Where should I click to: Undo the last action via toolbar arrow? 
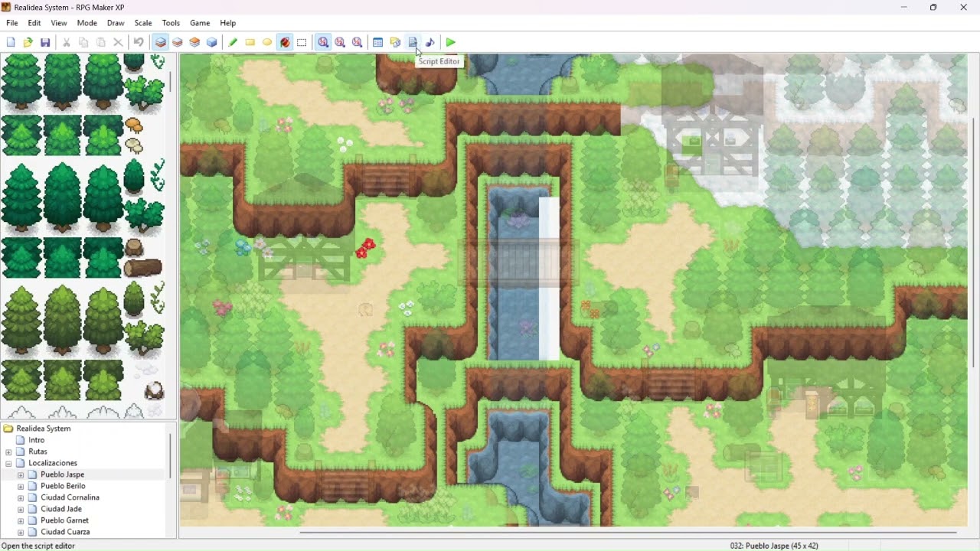(x=139, y=43)
